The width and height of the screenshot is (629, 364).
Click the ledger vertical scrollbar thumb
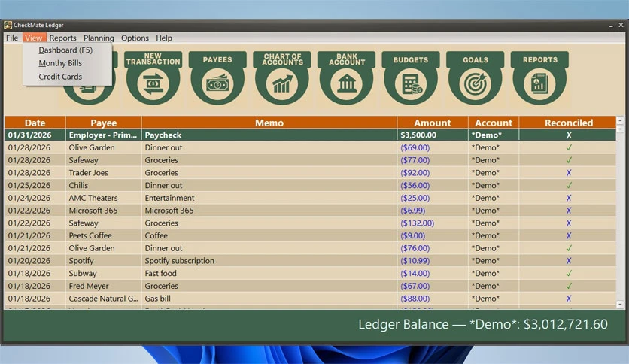(x=620, y=129)
